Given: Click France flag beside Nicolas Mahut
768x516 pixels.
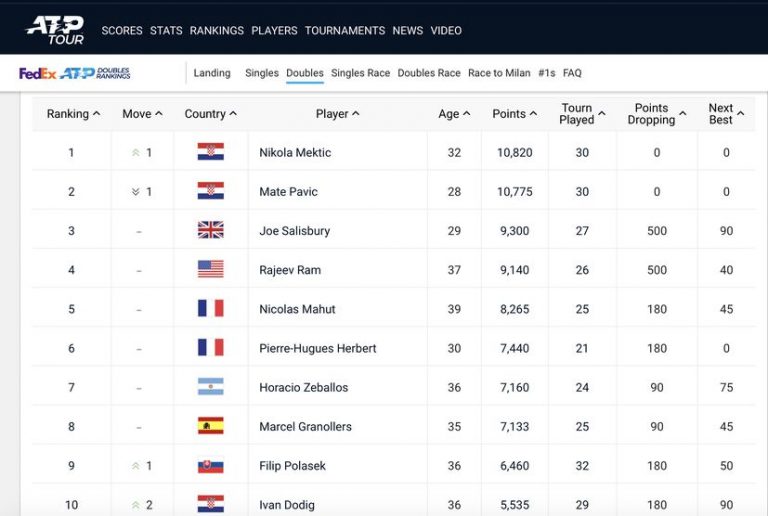Looking at the screenshot, I should 211,309.
